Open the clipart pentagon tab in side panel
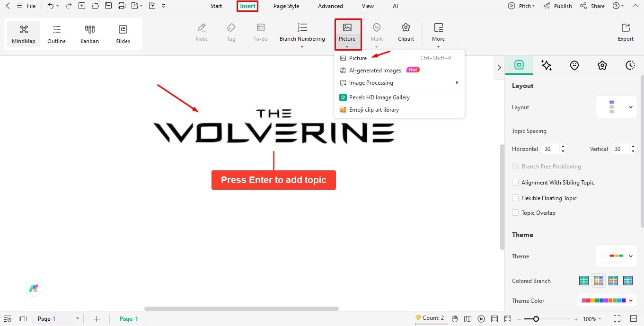644x326 pixels. click(602, 66)
